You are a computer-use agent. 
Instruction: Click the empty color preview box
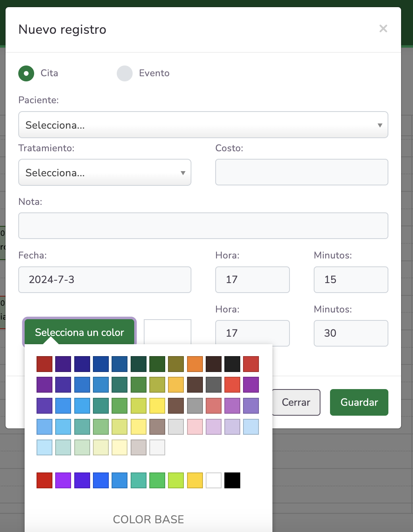pos(167,332)
